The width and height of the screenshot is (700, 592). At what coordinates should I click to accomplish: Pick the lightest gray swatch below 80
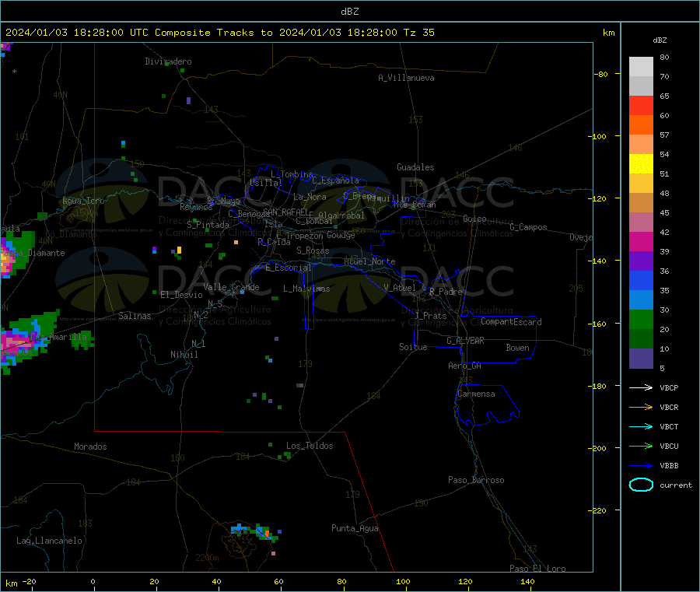[x=641, y=67]
